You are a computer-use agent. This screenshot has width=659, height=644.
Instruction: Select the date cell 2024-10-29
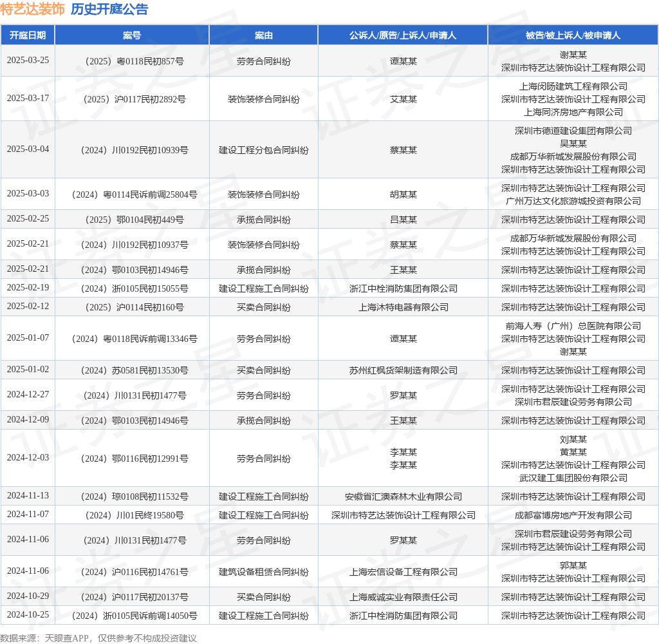[x=28, y=596]
